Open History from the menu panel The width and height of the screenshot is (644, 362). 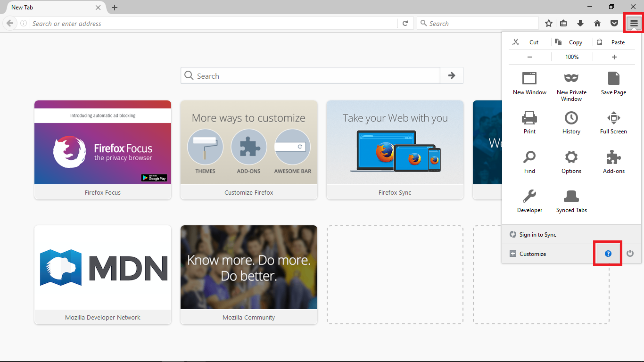(x=571, y=123)
